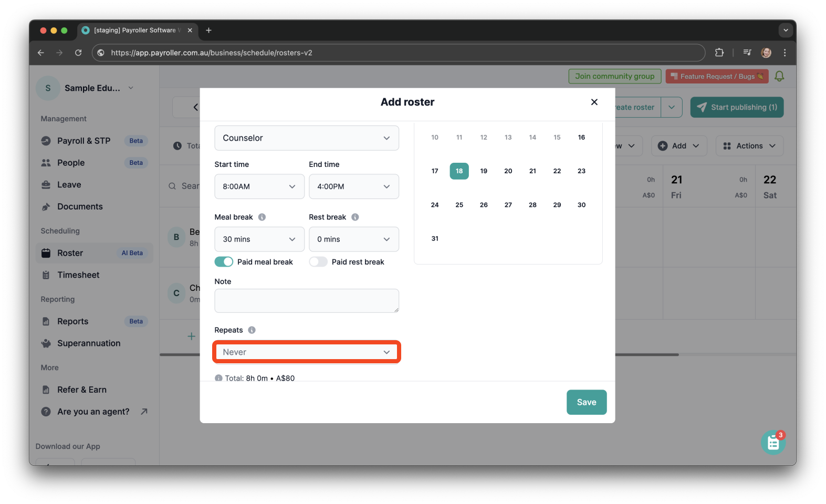Open the Chrome three-dot menu
Viewport: 826px width, 504px height.
785,52
